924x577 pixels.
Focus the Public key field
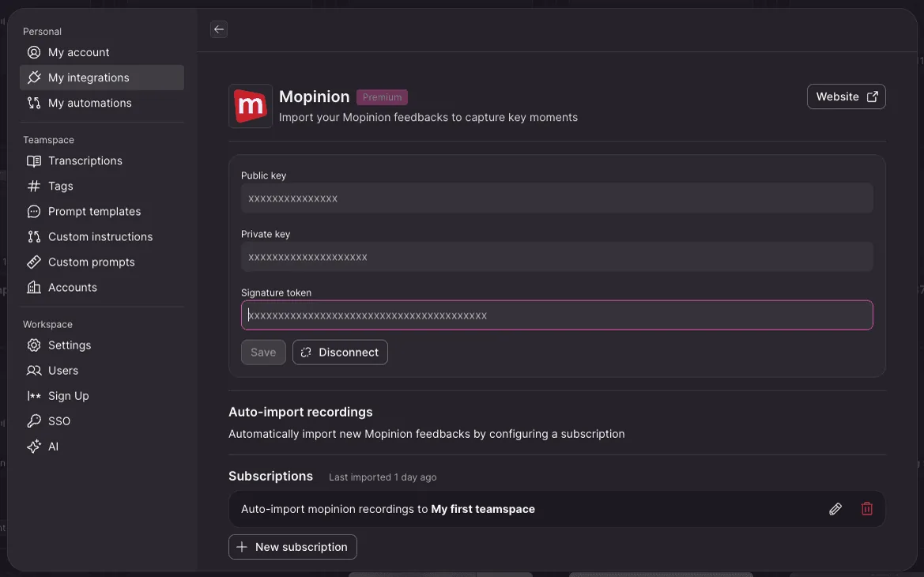click(x=557, y=198)
